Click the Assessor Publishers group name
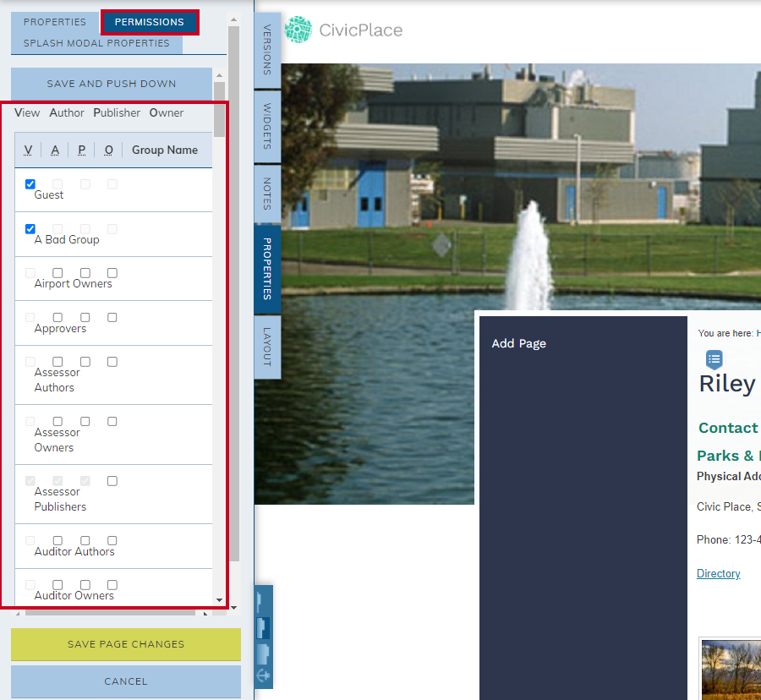This screenshot has width=761, height=700. (x=60, y=499)
